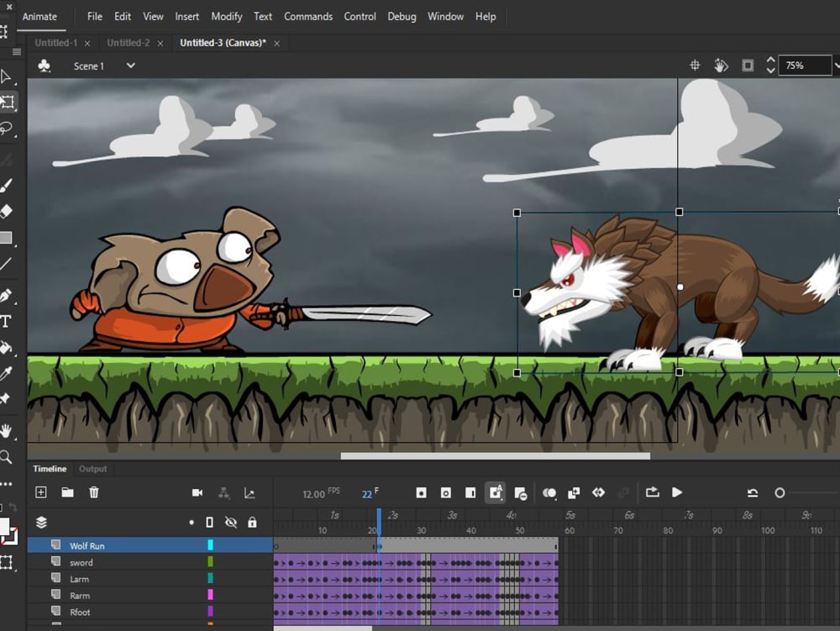Image resolution: width=840 pixels, height=631 pixels.
Task: Click the insert classic tween icon
Action: tap(598, 492)
